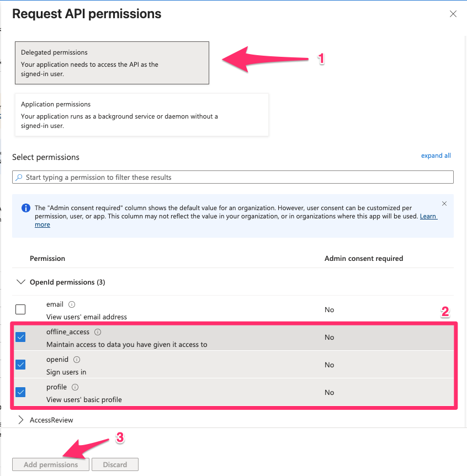Uncheck the offline_access permission checkbox

tap(20, 337)
